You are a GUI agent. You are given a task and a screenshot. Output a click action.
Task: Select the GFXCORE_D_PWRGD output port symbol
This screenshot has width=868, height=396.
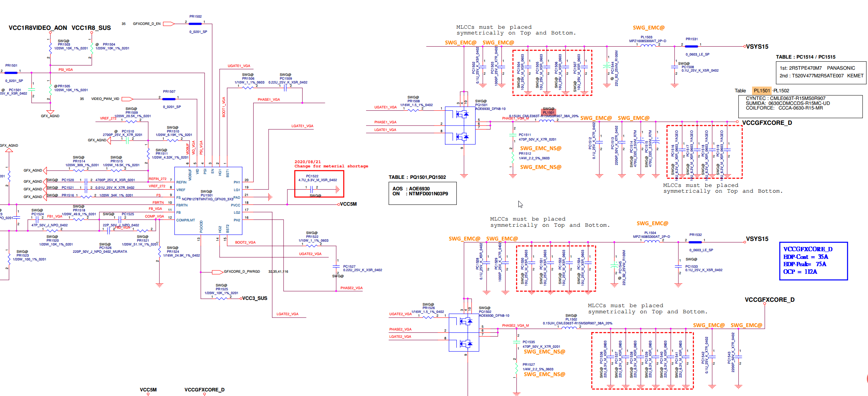(x=217, y=272)
